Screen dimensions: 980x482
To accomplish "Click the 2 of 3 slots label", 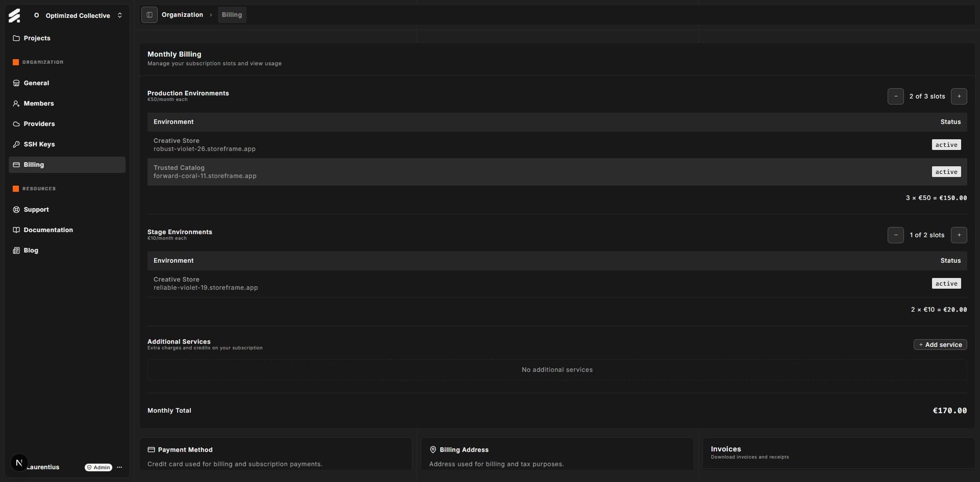I will [x=927, y=96].
